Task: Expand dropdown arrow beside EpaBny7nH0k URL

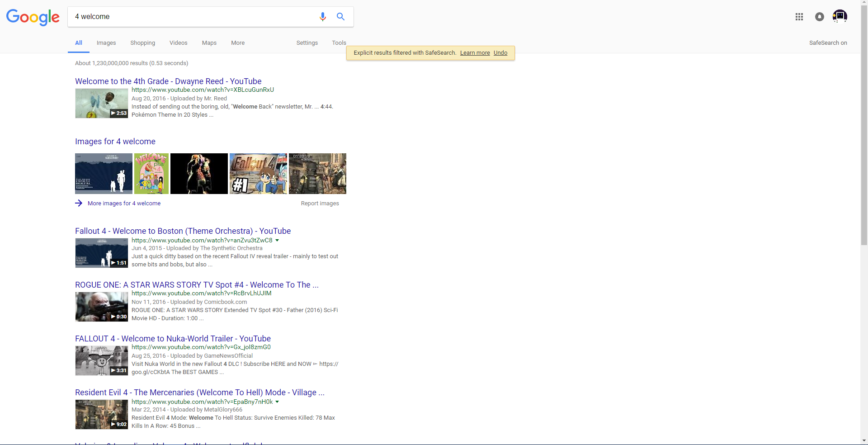Action: (x=277, y=402)
